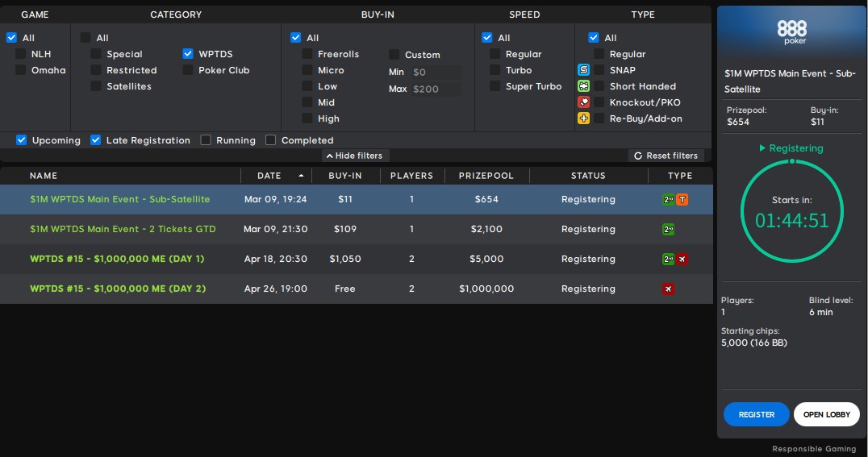Uncheck the Late Registration filter
Viewport: 868px width, 457px height.
pyautogui.click(x=96, y=140)
